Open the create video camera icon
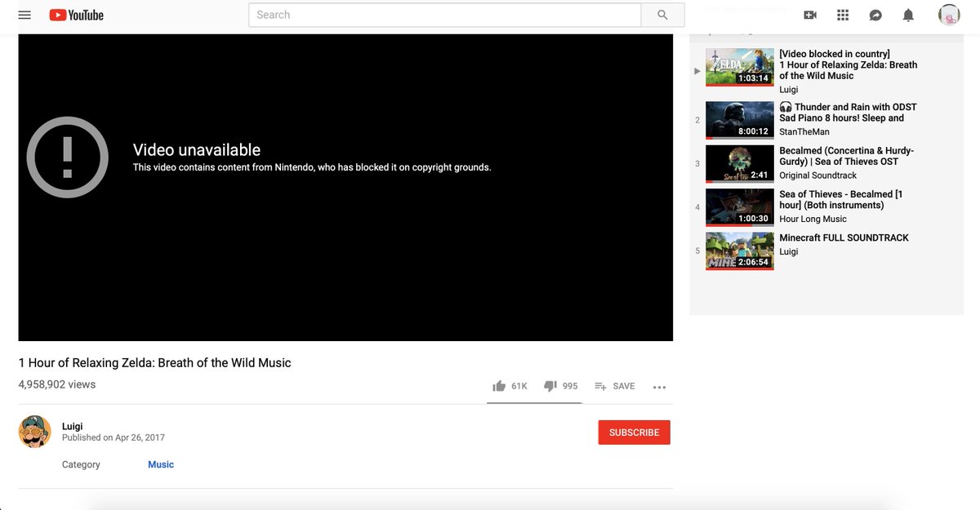 (x=810, y=15)
